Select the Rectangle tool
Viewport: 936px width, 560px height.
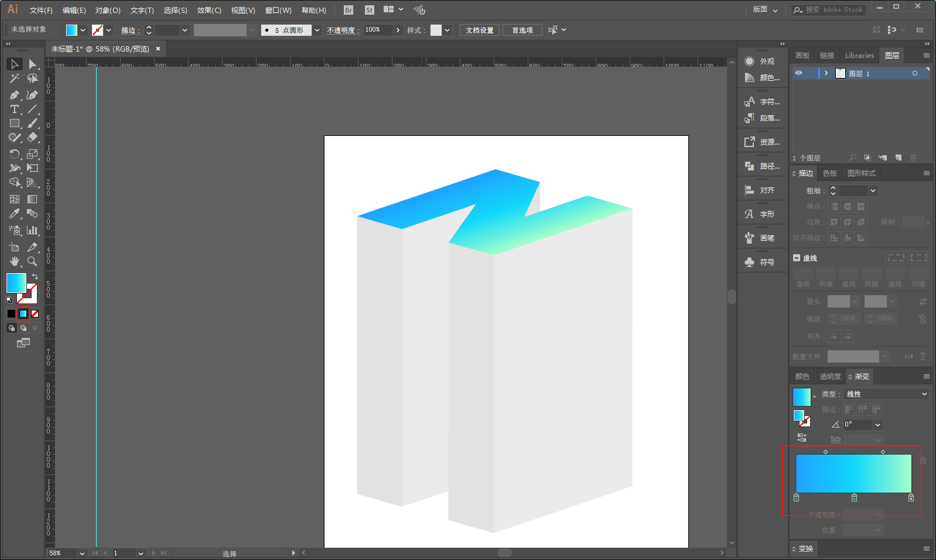pyautogui.click(x=15, y=124)
